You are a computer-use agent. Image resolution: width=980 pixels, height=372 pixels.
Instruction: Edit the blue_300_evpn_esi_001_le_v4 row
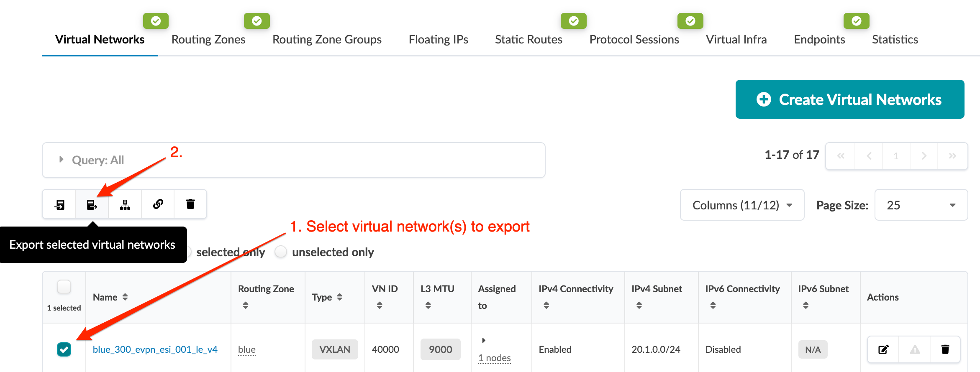click(883, 349)
